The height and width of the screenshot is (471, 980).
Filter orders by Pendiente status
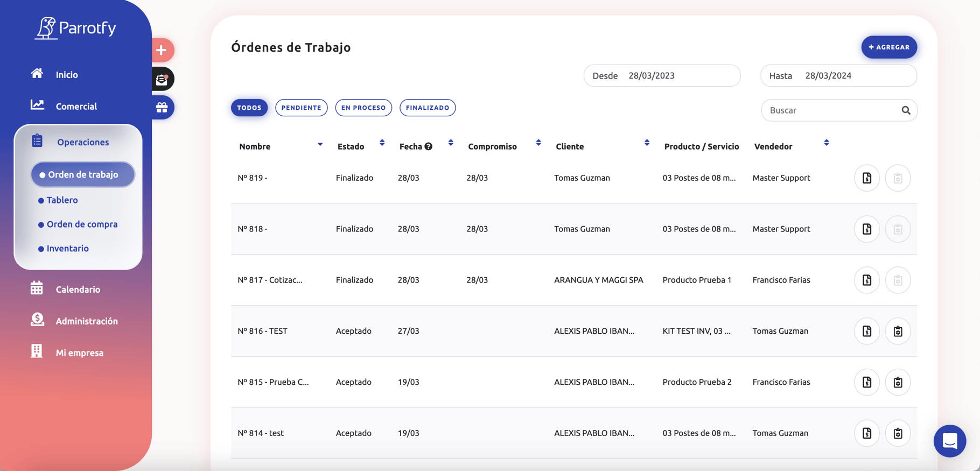(x=301, y=108)
